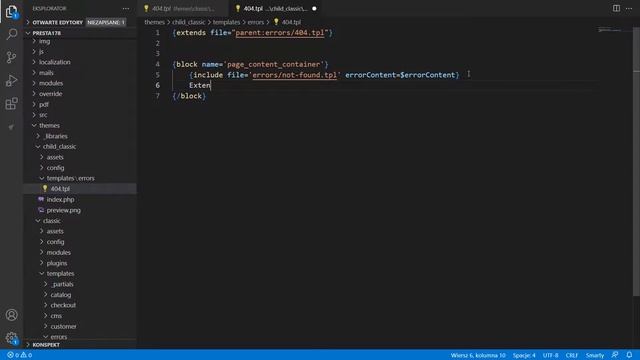Change indentation via Spacje: 4

(x=524, y=355)
